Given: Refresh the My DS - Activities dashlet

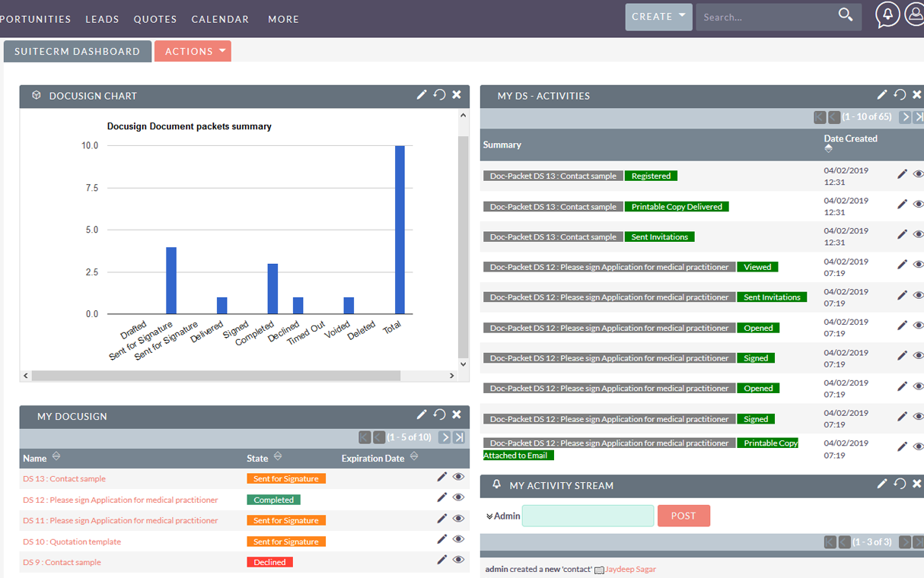Looking at the screenshot, I should (x=900, y=94).
